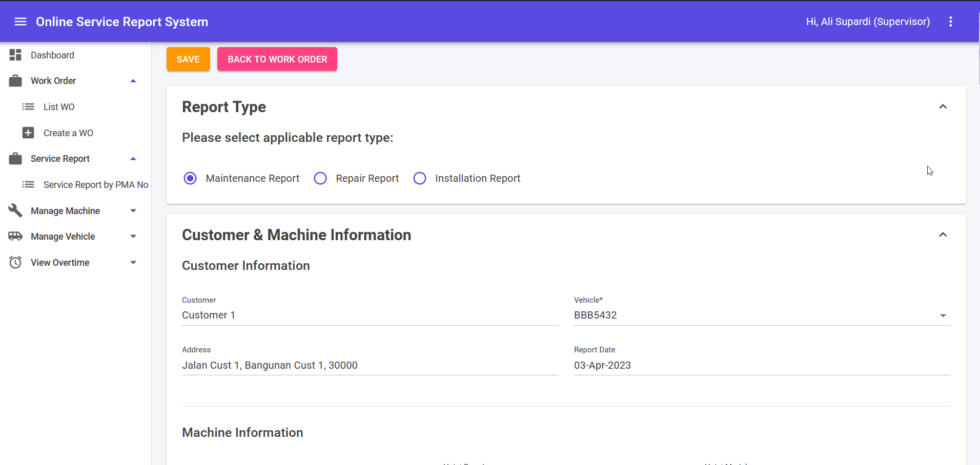Select the Installation Report radio button
This screenshot has width=980, height=465.
pyautogui.click(x=420, y=178)
